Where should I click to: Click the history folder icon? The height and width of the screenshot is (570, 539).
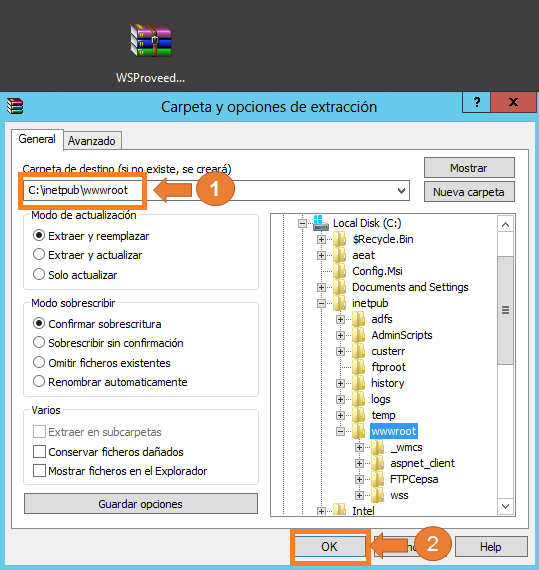tap(358, 383)
